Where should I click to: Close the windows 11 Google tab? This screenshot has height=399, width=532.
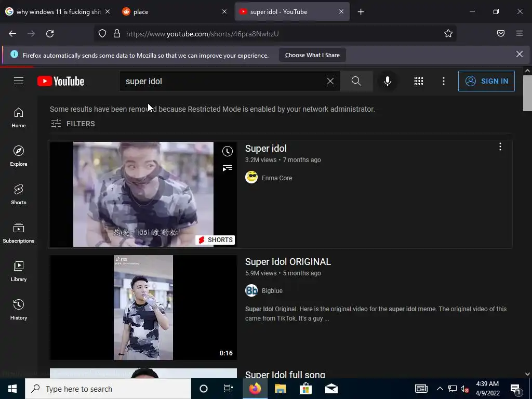coord(108,11)
